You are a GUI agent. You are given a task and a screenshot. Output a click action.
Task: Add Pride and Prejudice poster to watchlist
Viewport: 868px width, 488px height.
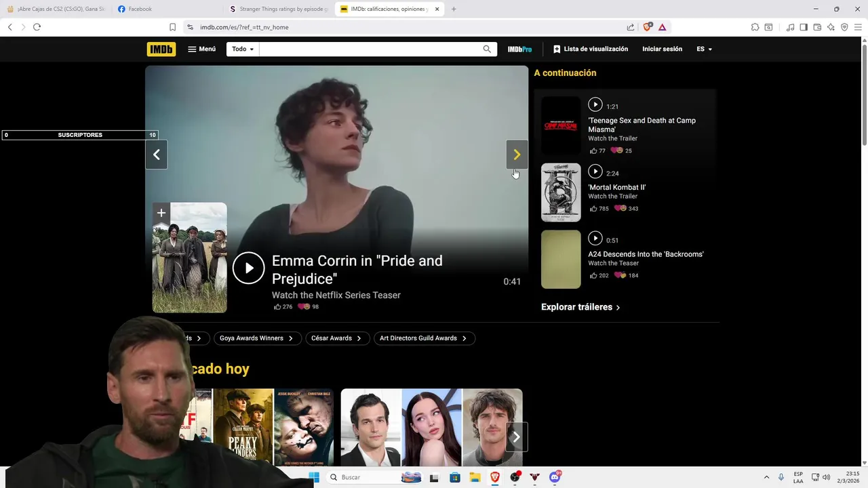pyautogui.click(x=161, y=213)
